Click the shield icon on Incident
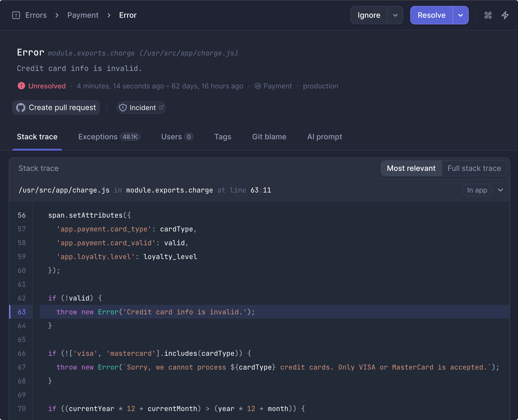 pyautogui.click(x=123, y=108)
